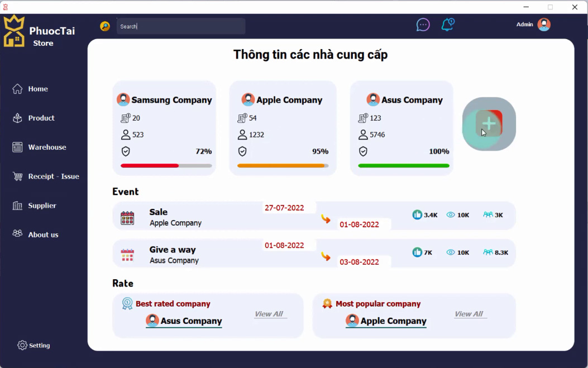Click the views eye icon in Give a way row

click(x=451, y=252)
